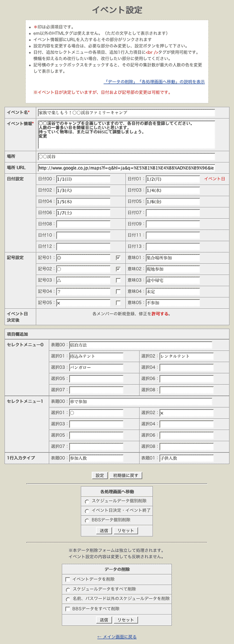Image resolution: width=234 pixels, height=644 pixels.
Task: Click 意味01 field containing 集合場所参加
Action: pos(173,258)
